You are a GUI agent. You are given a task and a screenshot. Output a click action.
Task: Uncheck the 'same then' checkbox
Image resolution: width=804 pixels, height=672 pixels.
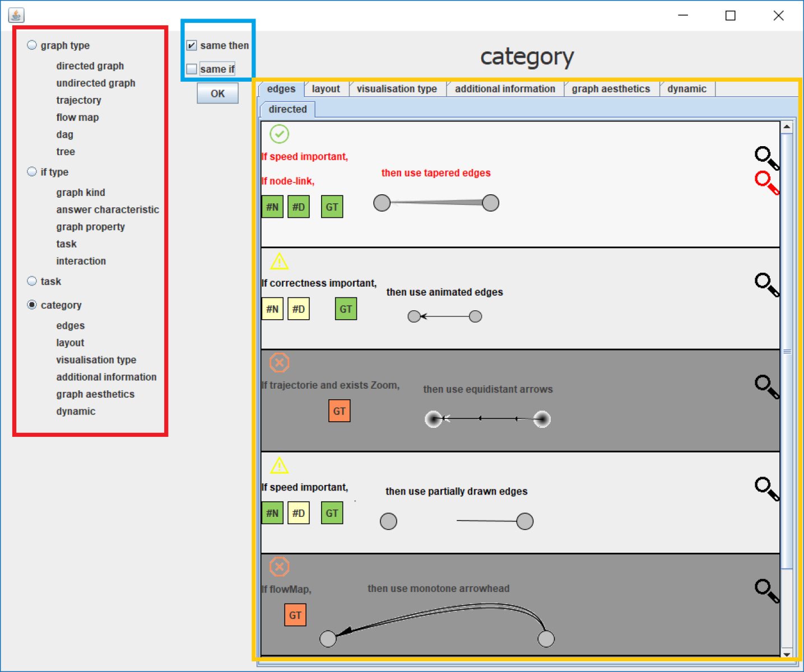pyautogui.click(x=192, y=45)
